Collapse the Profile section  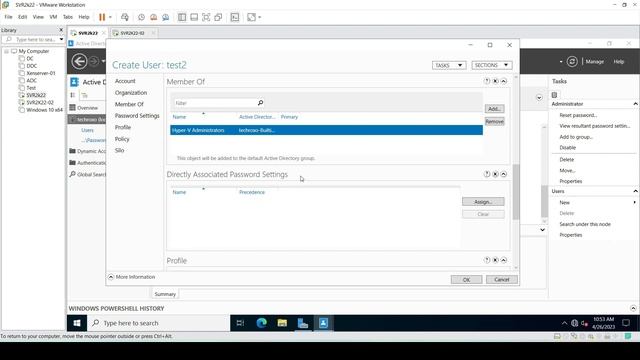pos(504,260)
